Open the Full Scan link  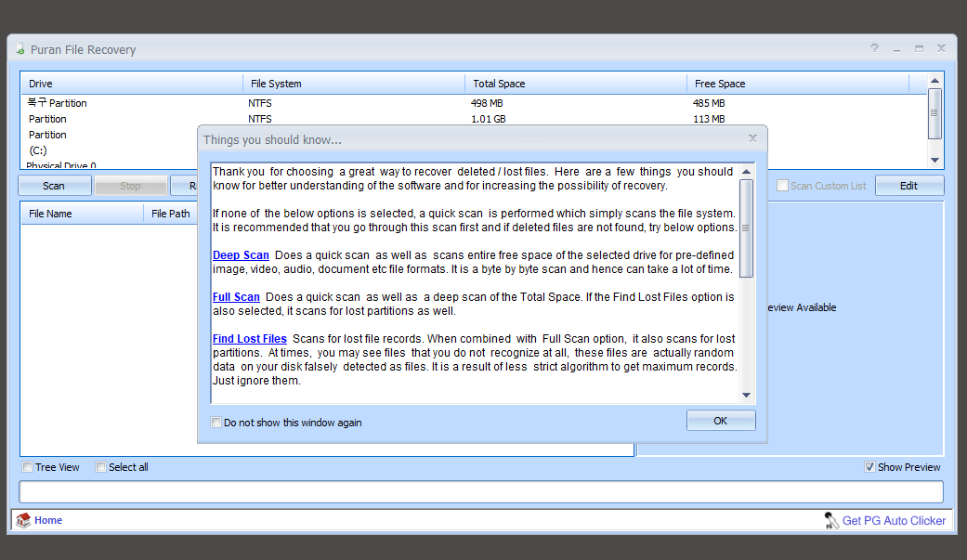[236, 297]
